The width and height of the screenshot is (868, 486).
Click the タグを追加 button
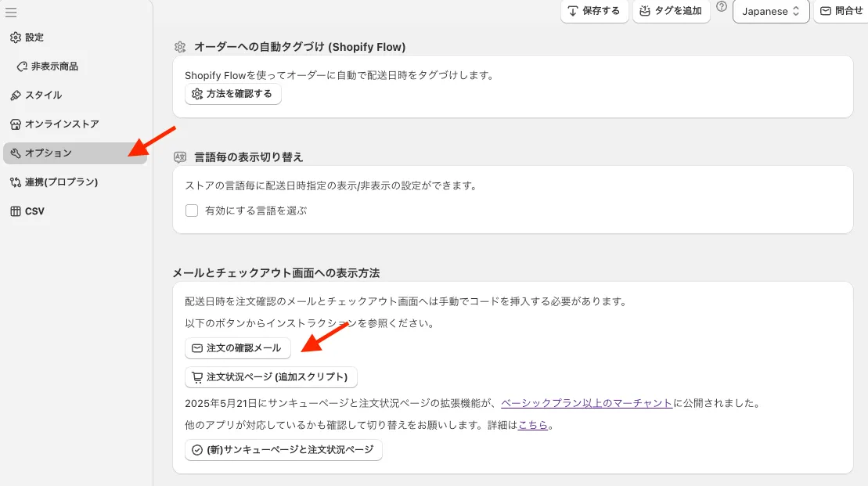point(671,11)
